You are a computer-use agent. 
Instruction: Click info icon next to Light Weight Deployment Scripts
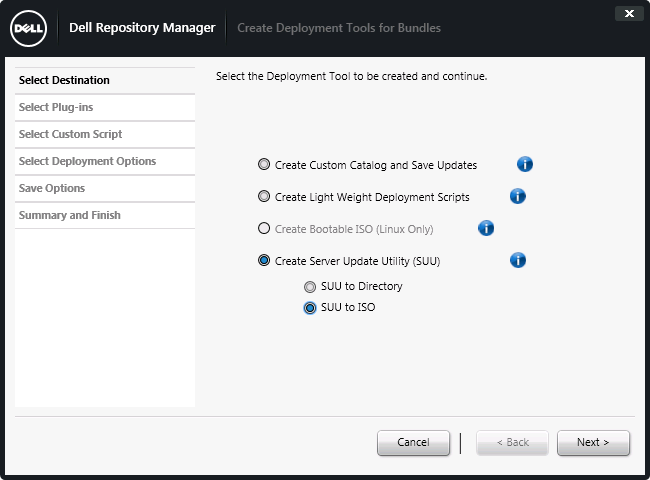pyautogui.click(x=517, y=197)
